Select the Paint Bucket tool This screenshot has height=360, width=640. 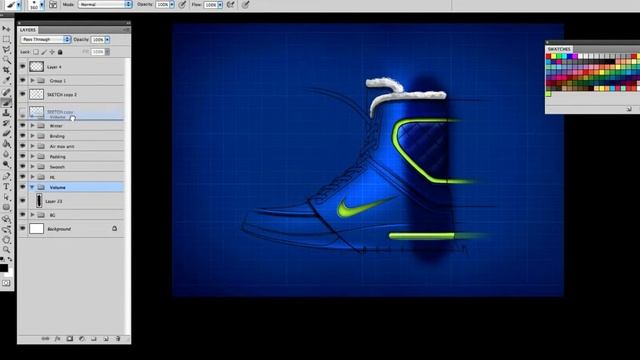6,144
